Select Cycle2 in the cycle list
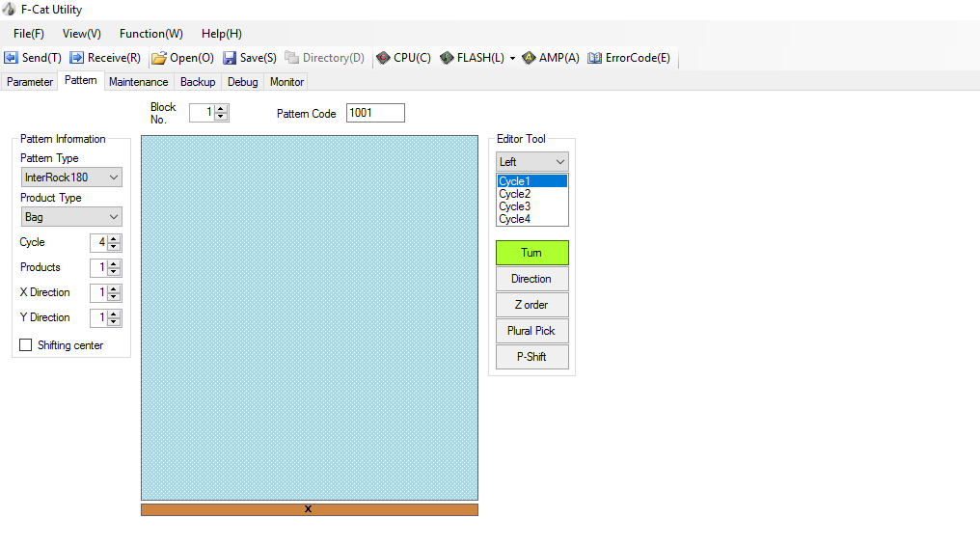 (x=531, y=194)
